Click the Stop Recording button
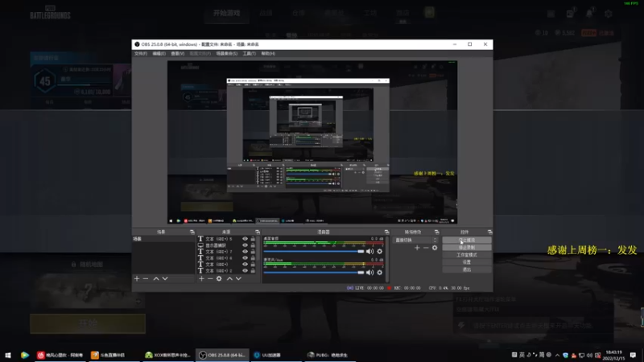Screen dimensions: 644x362 tap(467, 248)
